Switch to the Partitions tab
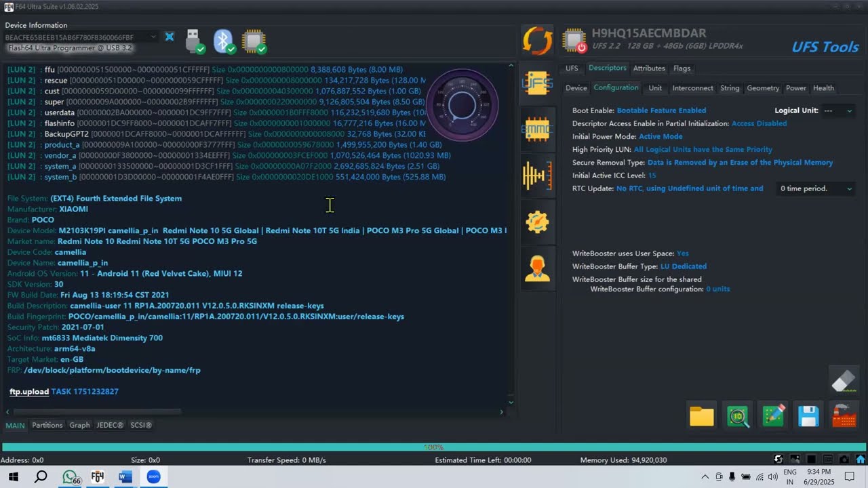The image size is (868, 488). 47,425
